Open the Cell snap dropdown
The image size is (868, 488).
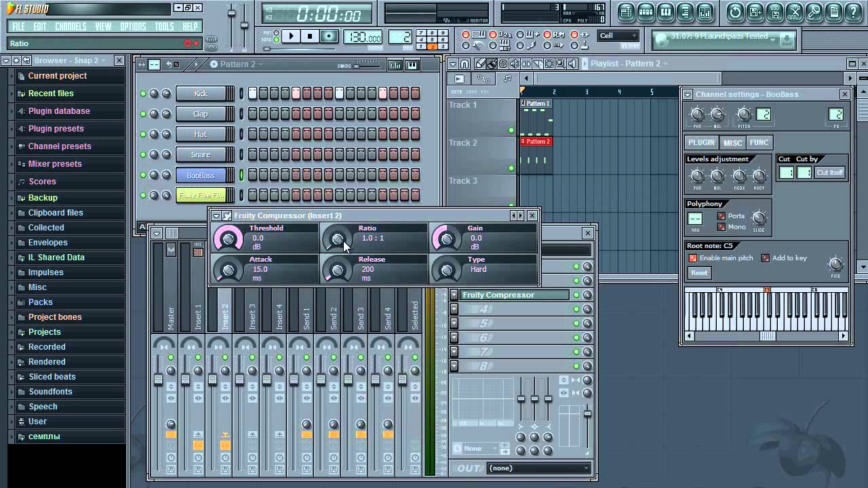point(618,36)
